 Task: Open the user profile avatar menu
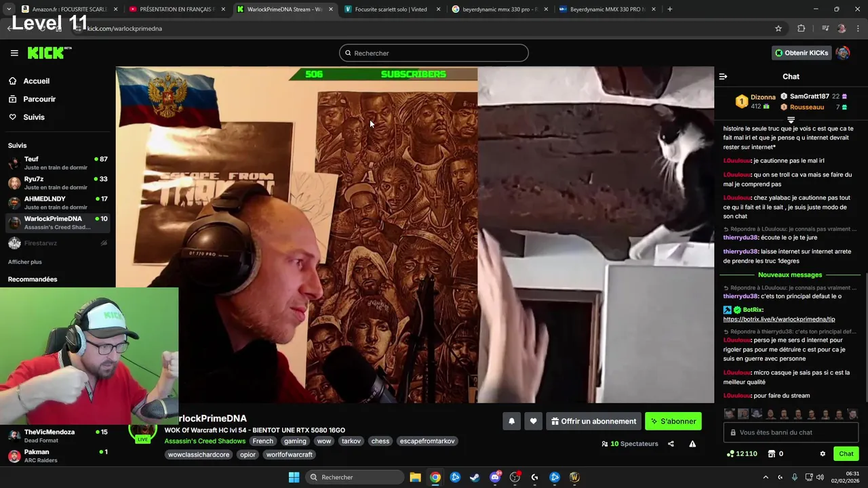click(x=843, y=53)
